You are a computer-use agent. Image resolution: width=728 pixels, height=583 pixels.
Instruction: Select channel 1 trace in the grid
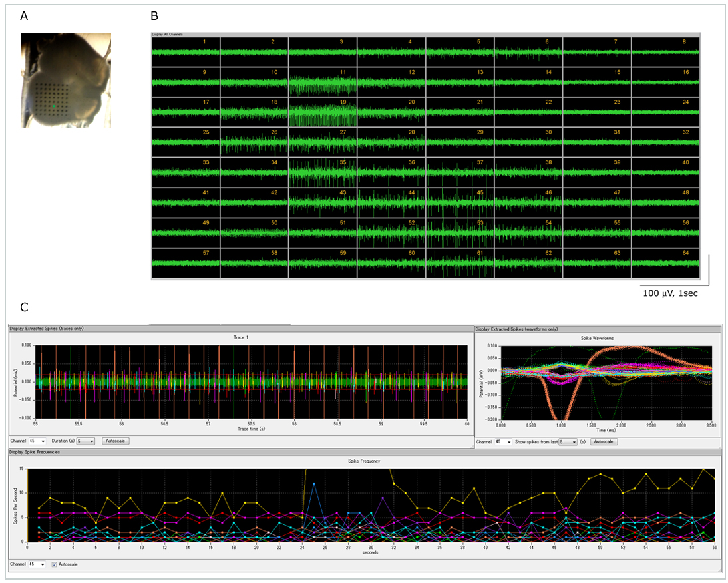pyautogui.click(x=186, y=52)
